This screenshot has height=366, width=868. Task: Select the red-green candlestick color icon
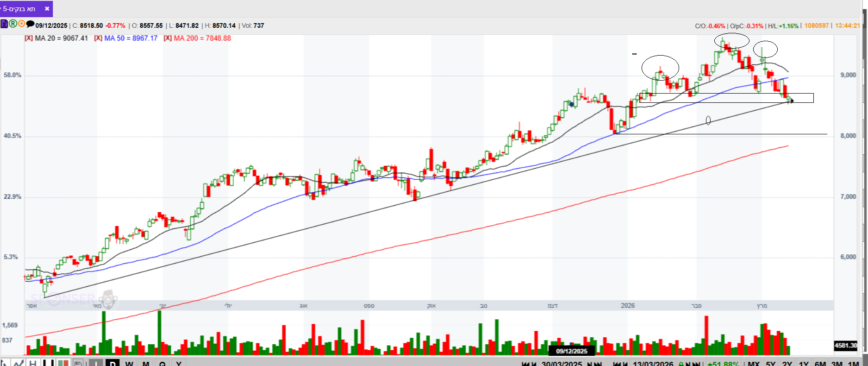(x=63, y=363)
